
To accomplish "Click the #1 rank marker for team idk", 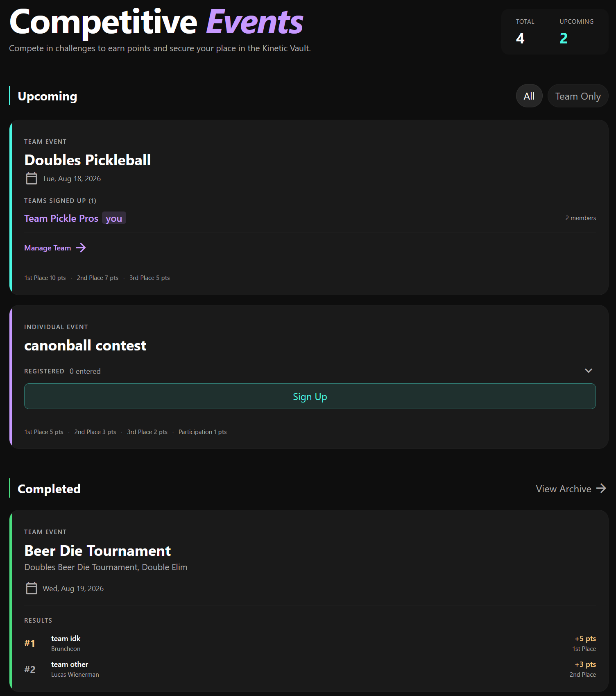I will [29, 643].
